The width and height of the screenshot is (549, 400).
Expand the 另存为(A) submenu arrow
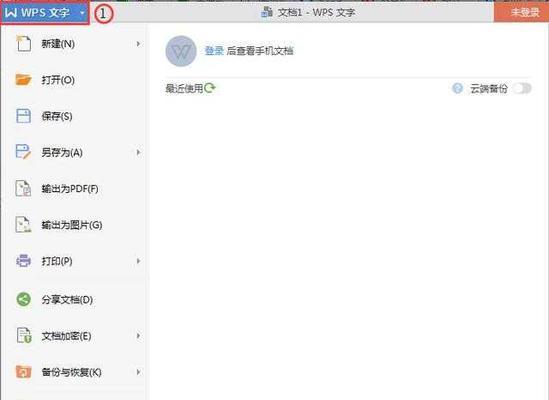[138, 152]
